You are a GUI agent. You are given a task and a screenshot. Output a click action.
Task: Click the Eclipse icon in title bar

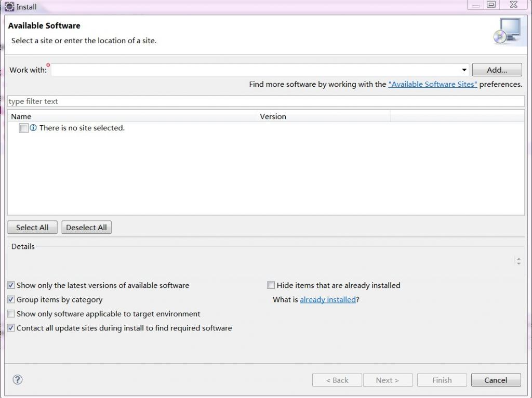tap(9, 7)
